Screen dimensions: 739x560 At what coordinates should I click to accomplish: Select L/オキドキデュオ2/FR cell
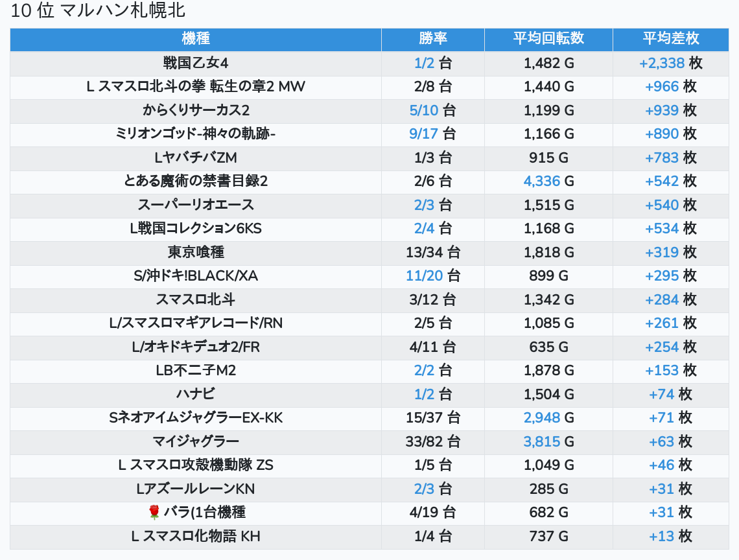pyautogui.click(x=196, y=347)
